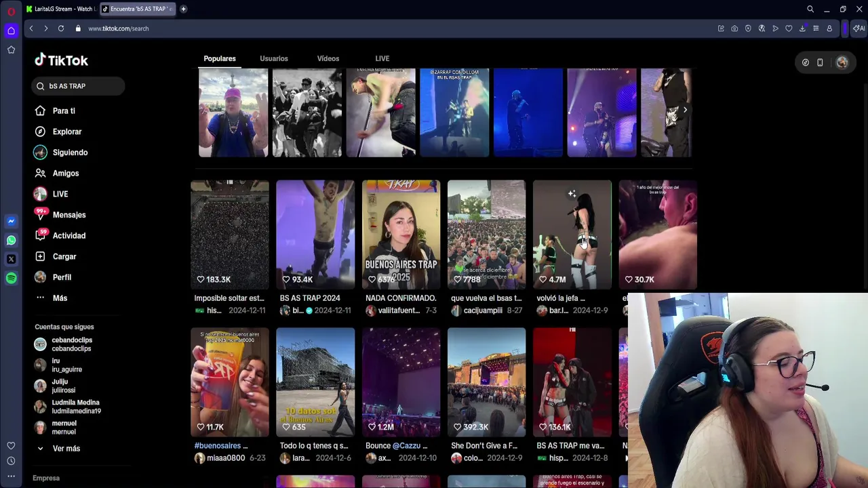Open the browser snapshot camera icon
The image size is (868, 488).
tap(734, 28)
